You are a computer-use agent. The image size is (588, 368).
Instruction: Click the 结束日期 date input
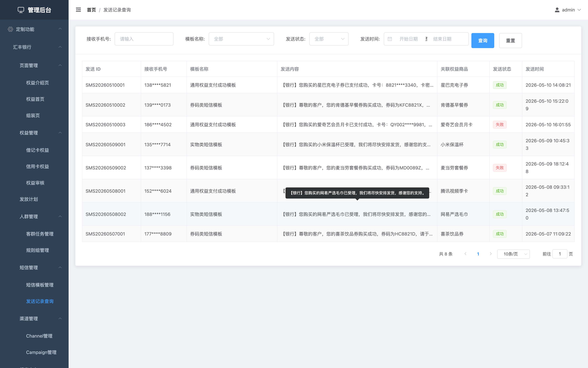[442, 39]
